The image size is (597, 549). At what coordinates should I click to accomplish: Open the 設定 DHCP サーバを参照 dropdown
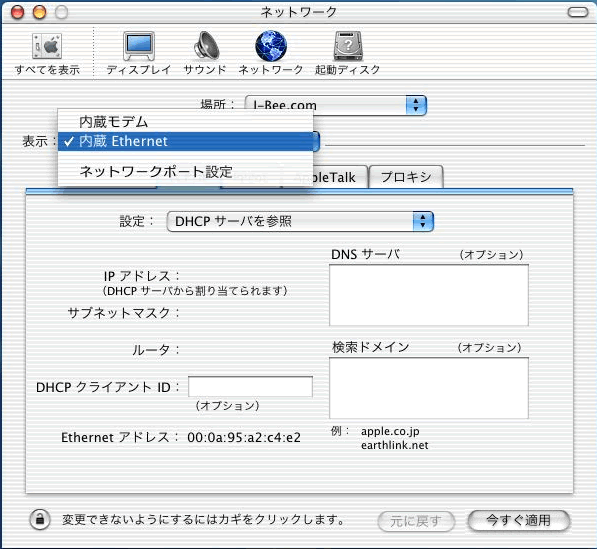pyautogui.click(x=300, y=222)
